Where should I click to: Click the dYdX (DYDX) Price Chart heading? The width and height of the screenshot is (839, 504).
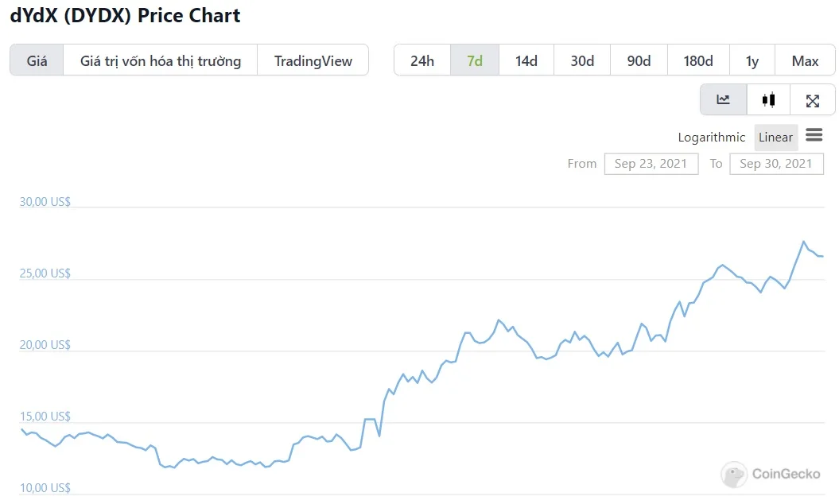(x=125, y=16)
